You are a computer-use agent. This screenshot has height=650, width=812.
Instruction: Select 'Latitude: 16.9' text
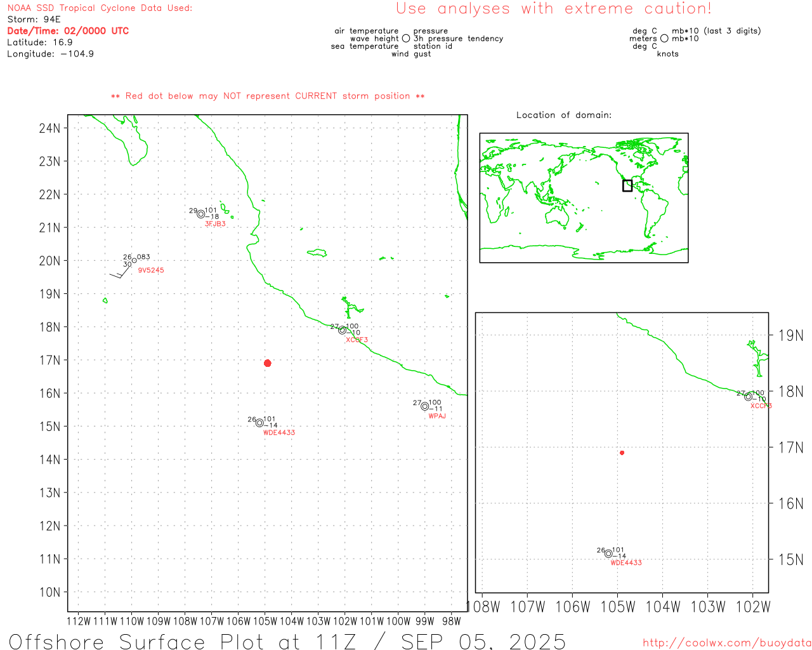(40, 43)
